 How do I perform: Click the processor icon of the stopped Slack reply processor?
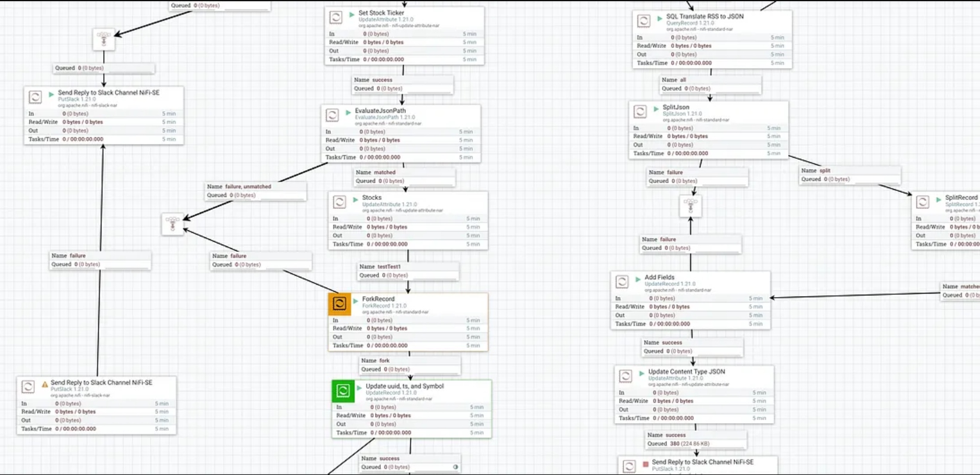coord(629,467)
